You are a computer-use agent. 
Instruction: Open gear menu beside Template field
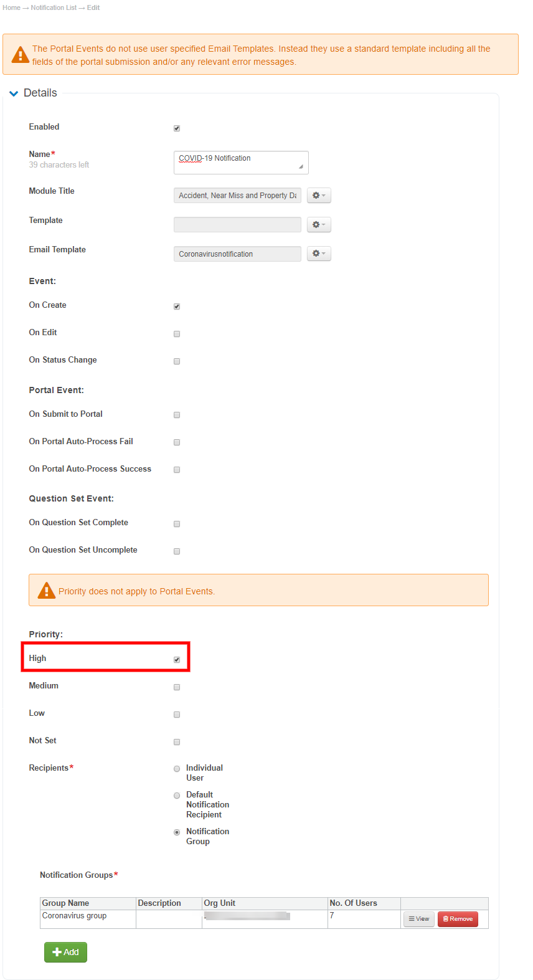tap(319, 225)
